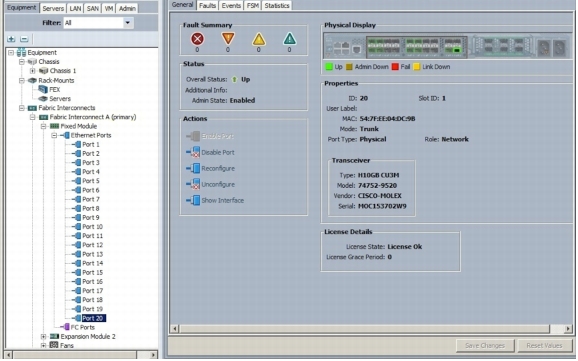Click the Chassis 1 icon
Screen dimensions: 578x361
[43, 71]
